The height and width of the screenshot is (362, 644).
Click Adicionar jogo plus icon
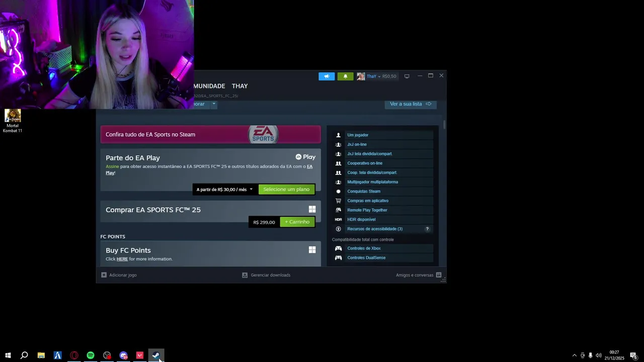[104, 275]
